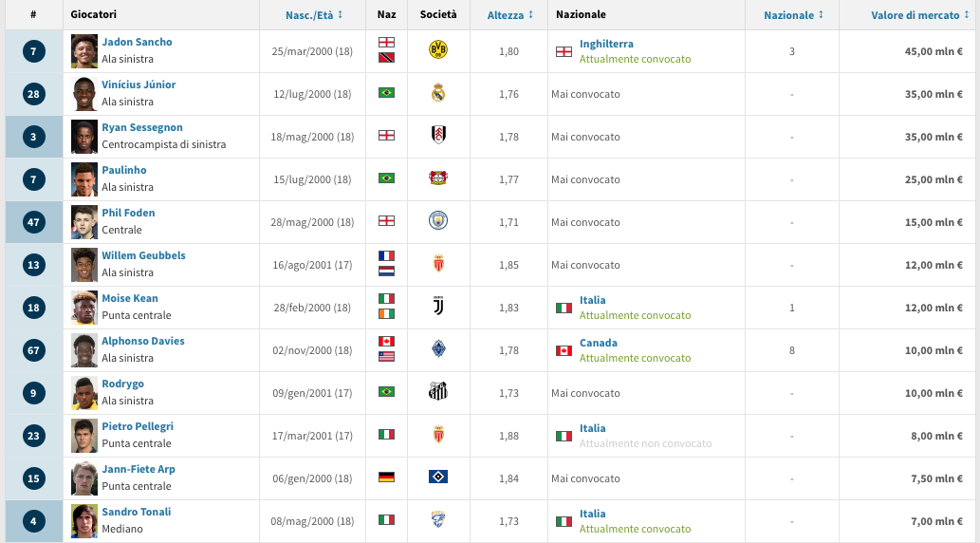
Task: Sort by Valore di mercato column
Action: point(920,15)
